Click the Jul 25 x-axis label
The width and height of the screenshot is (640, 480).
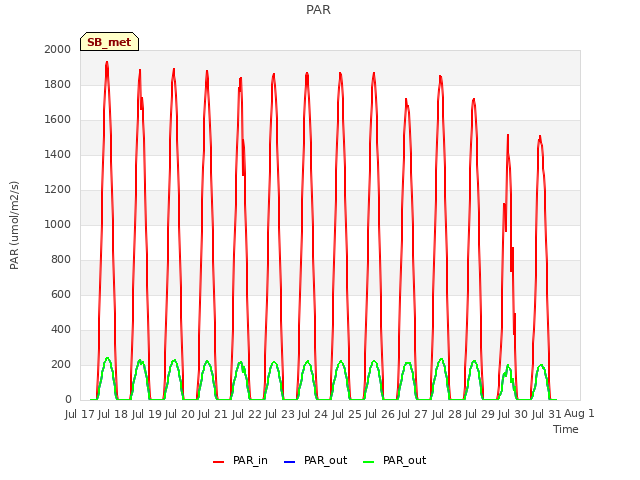click(347, 414)
